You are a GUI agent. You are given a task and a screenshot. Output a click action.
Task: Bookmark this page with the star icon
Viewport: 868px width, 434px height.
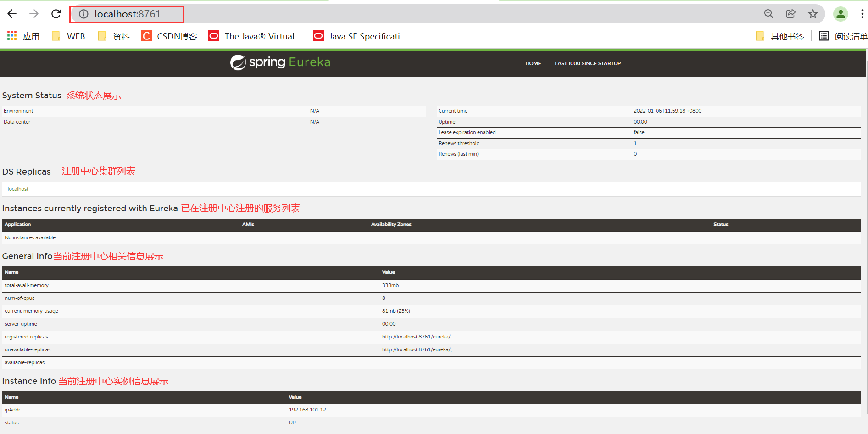813,14
